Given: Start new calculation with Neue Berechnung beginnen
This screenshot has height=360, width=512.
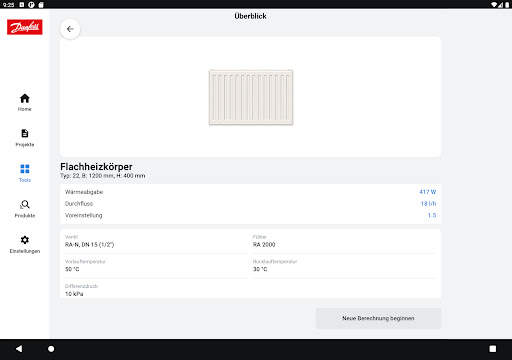Looking at the screenshot, I should click(378, 318).
